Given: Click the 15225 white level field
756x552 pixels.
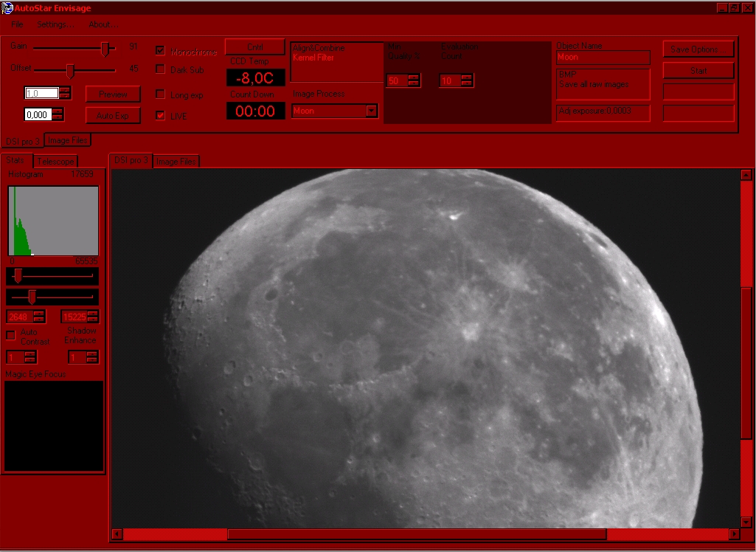Looking at the screenshot, I should click(74, 317).
